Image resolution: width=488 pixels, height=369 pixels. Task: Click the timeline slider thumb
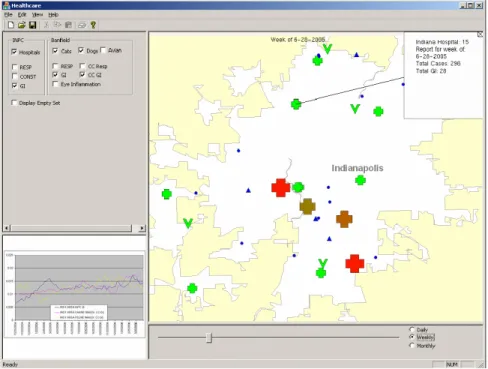209,337
